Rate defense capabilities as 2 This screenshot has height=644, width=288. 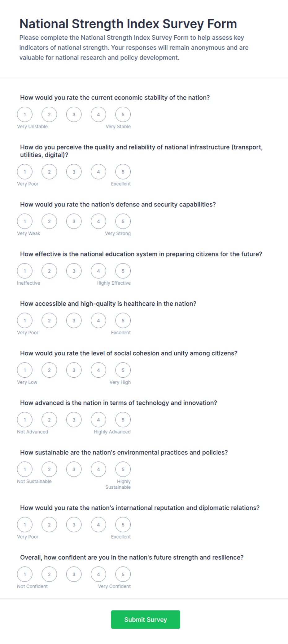click(x=49, y=221)
